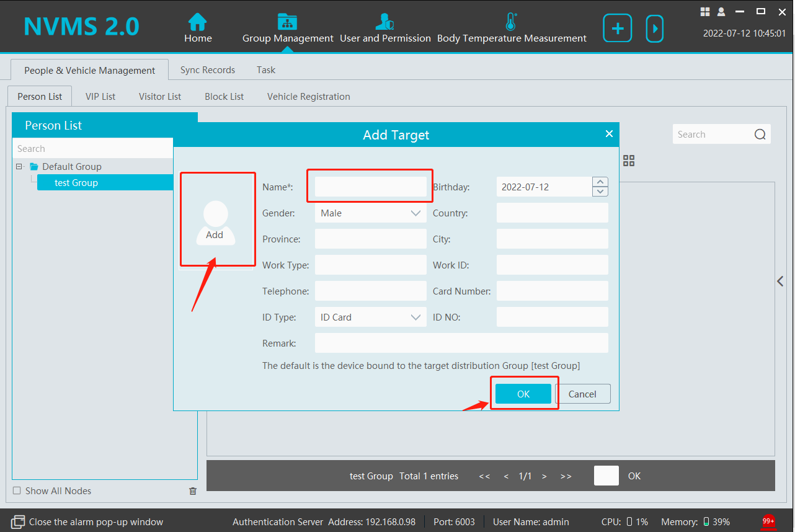
Task: Click the Work ID input field
Action: click(x=553, y=265)
